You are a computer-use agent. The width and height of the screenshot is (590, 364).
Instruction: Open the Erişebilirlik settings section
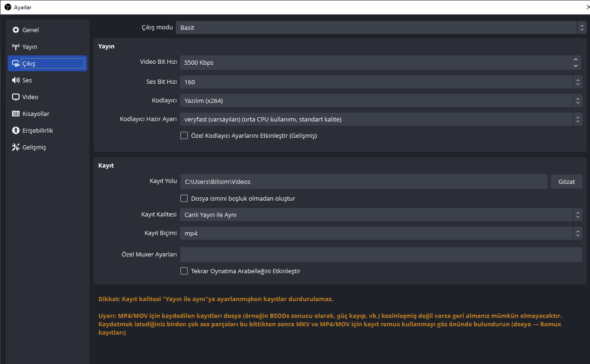coord(48,130)
